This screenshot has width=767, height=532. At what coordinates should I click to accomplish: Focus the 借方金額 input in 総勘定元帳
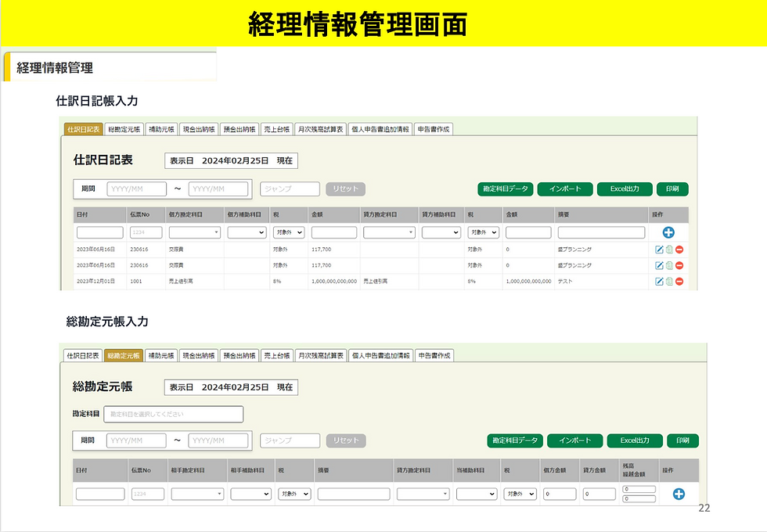coord(560,494)
